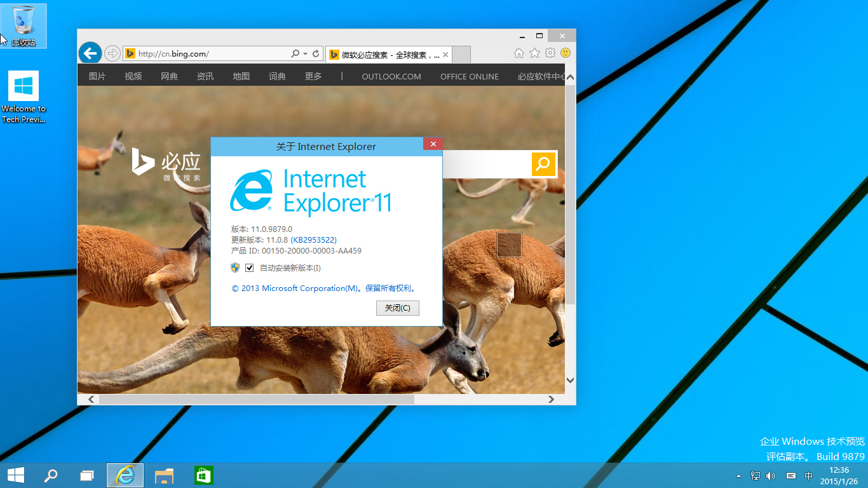
Task: Open 视频 in the Bing nav bar
Action: pyautogui.click(x=133, y=76)
